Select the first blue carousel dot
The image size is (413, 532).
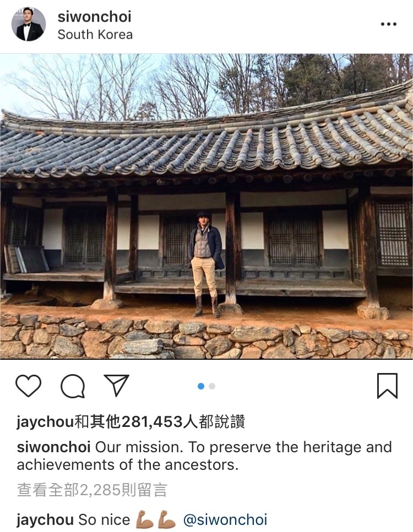201,386
